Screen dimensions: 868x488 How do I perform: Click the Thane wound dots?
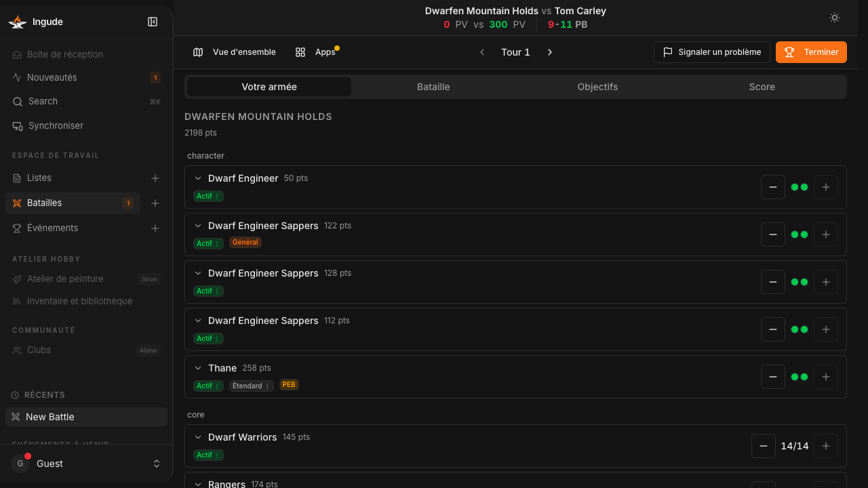pos(800,377)
